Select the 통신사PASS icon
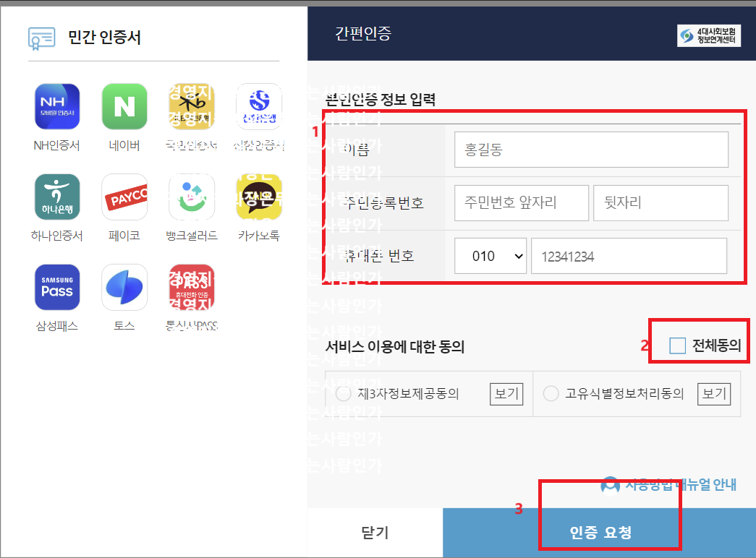This screenshot has height=558, width=756. pyautogui.click(x=191, y=287)
